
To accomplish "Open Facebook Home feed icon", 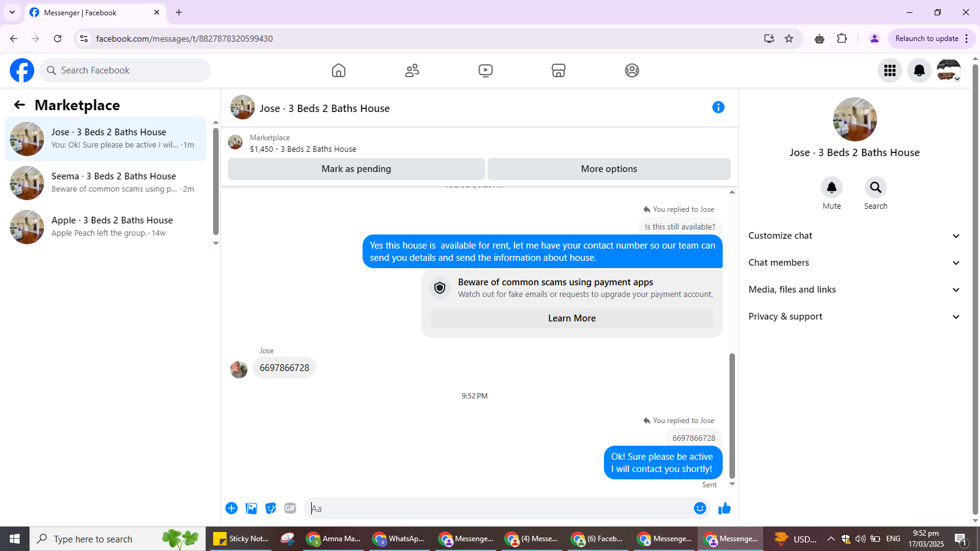I will [x=339, y=70].
